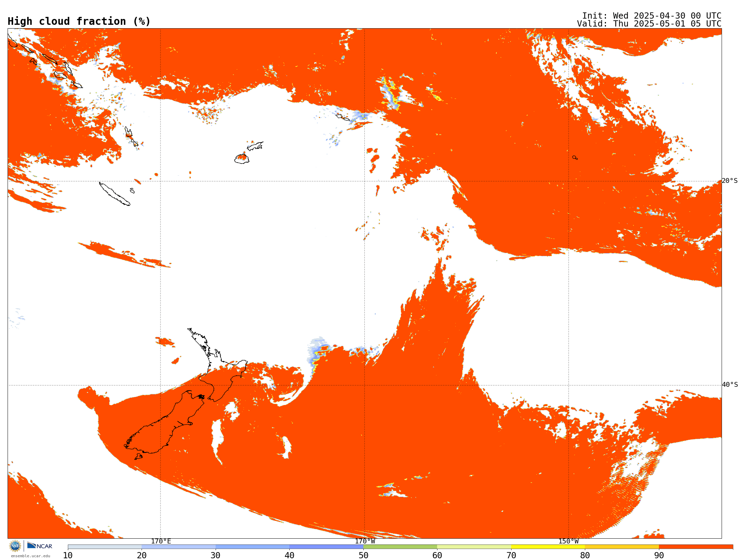Click the 50-60 green colorbar segment
The height and width of the screenshot is (560, 744).
[x=400, y=547]
